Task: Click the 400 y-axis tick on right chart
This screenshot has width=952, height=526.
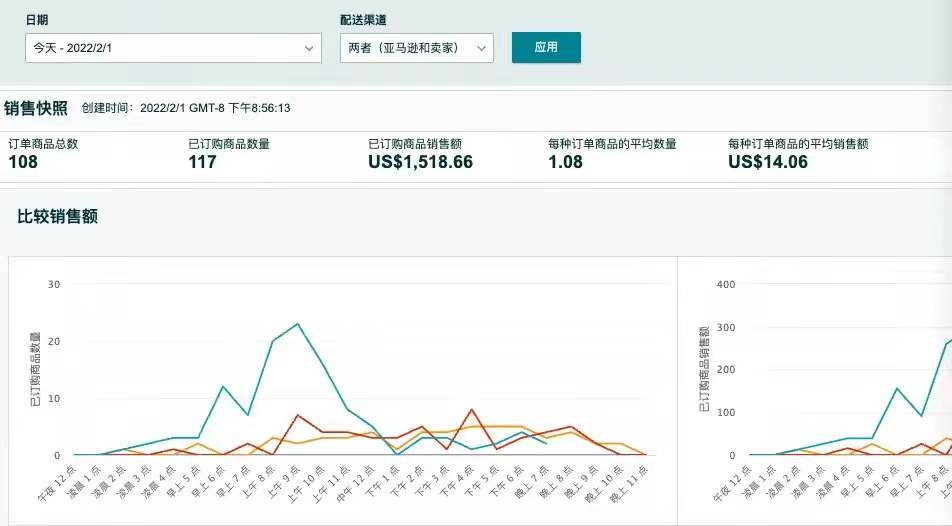Action: click(726, 285)
